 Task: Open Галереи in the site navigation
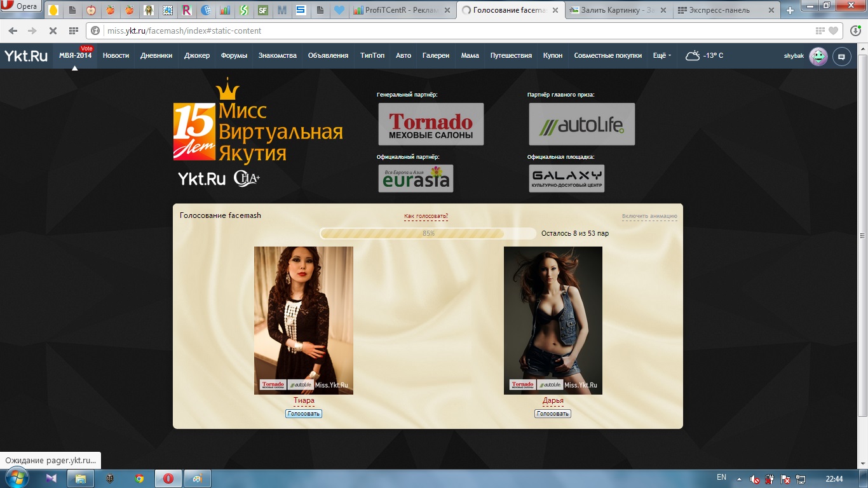(436, 56)
